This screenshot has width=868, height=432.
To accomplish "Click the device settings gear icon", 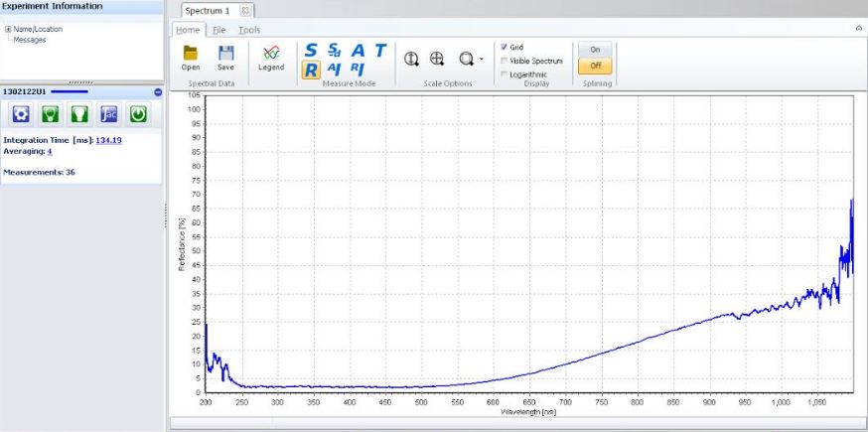I will (x=19, y=114).
